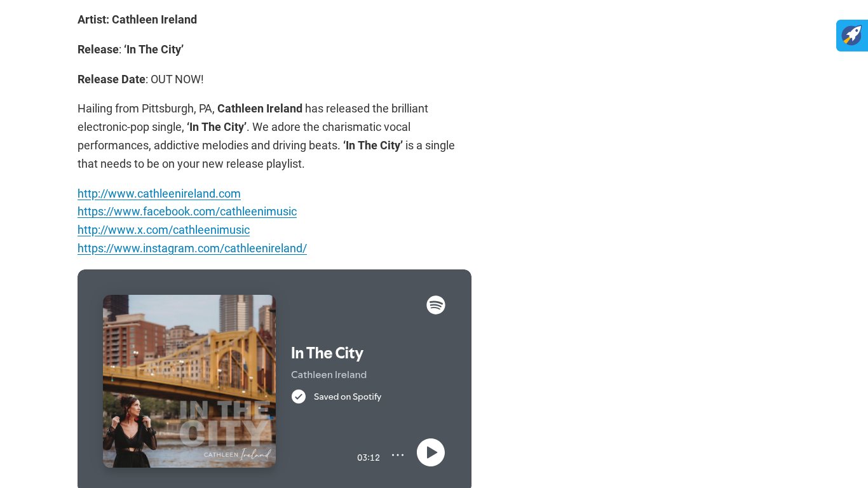Click the Saved on Spotify label

point(348,396)
